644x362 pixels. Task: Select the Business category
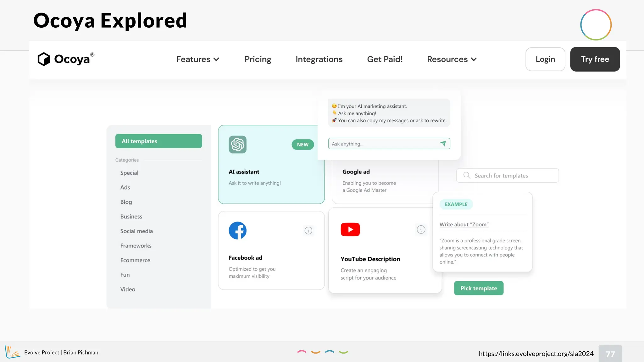coord(131,217)
